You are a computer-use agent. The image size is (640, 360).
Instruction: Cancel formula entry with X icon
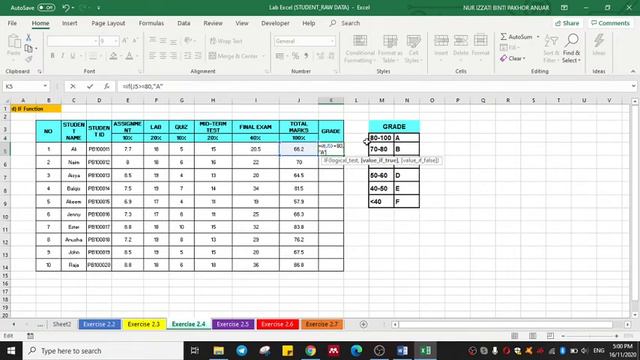click(73, 86)
